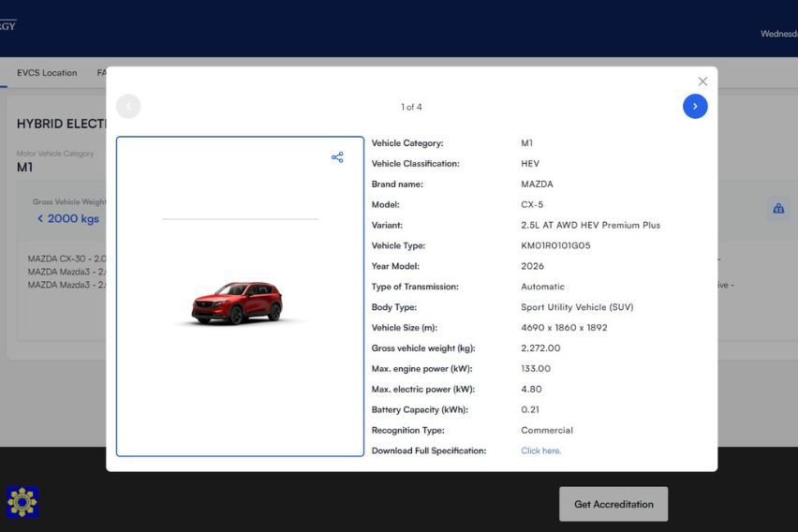Click recognition type value 'Commercial'
Image resolution: width=798 pixels, height=532 pixels.
click(547, 430)
